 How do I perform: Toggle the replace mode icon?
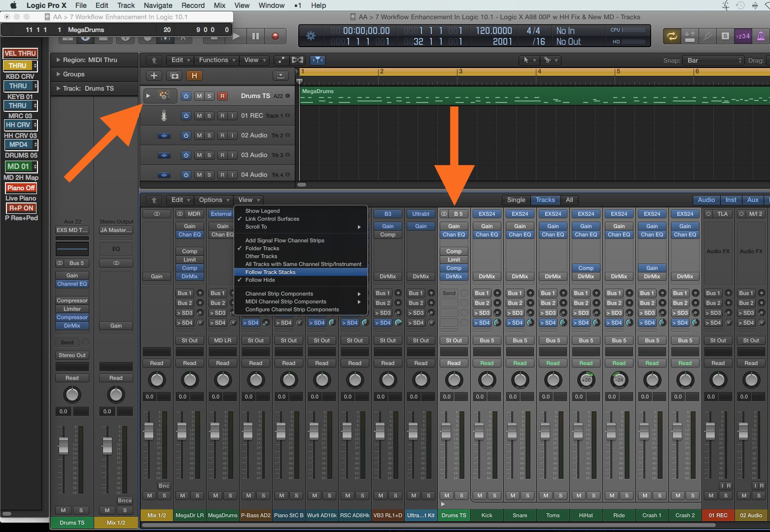[690, 36]
